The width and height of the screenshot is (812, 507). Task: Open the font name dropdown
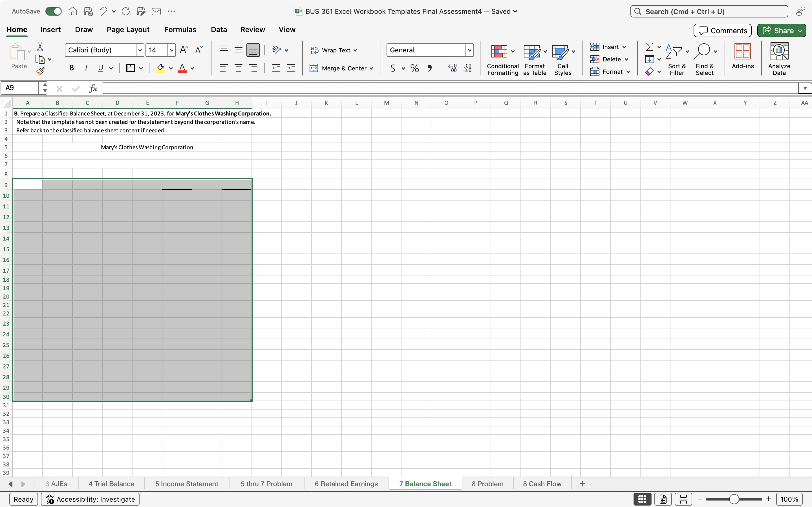[x=140, y=50]
